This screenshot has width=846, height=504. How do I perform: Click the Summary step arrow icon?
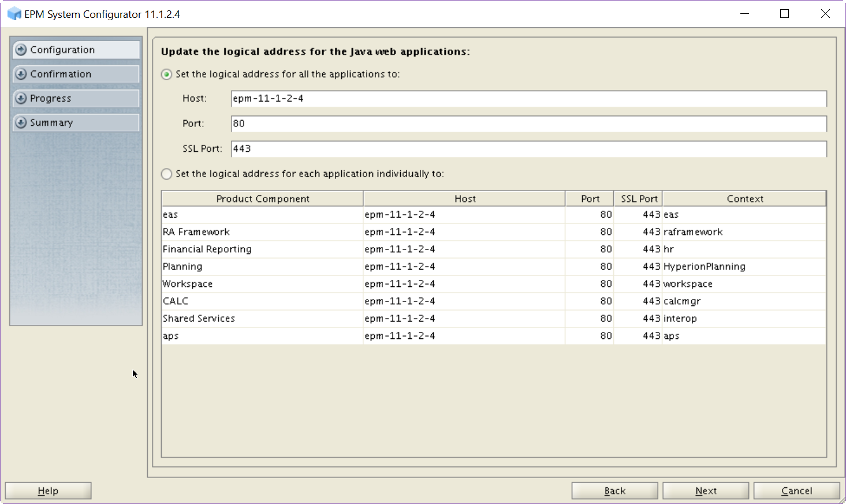pyautogui.click(x=21, y=122)
